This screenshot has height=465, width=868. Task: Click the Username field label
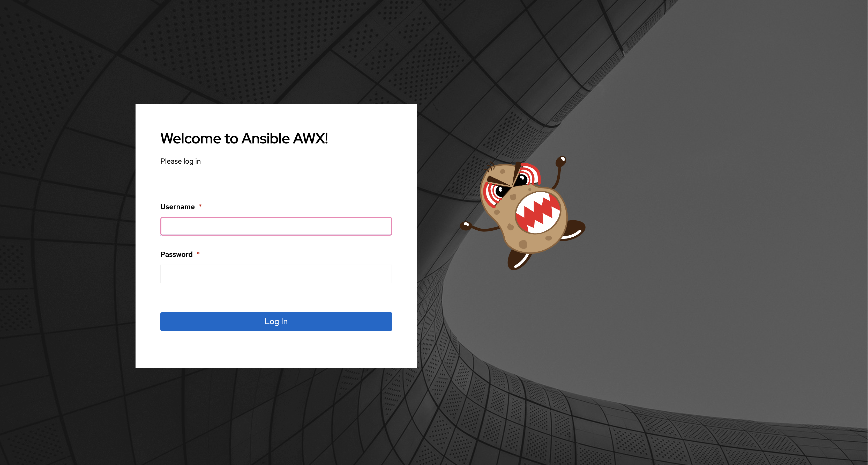(x=178, y=207)
